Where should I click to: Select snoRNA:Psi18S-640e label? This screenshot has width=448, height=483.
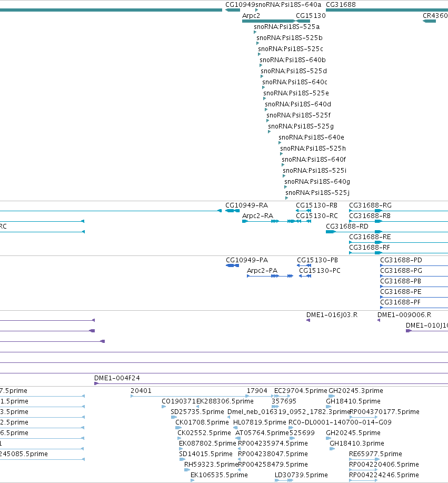coord(311,137)
